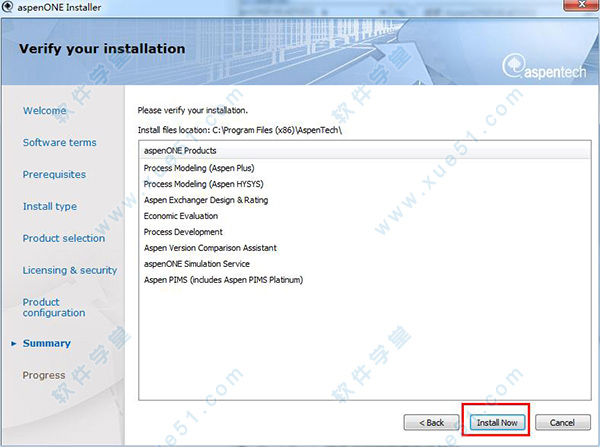Select the current Summary step
The image size is (600, 447).
pos(47,343)
